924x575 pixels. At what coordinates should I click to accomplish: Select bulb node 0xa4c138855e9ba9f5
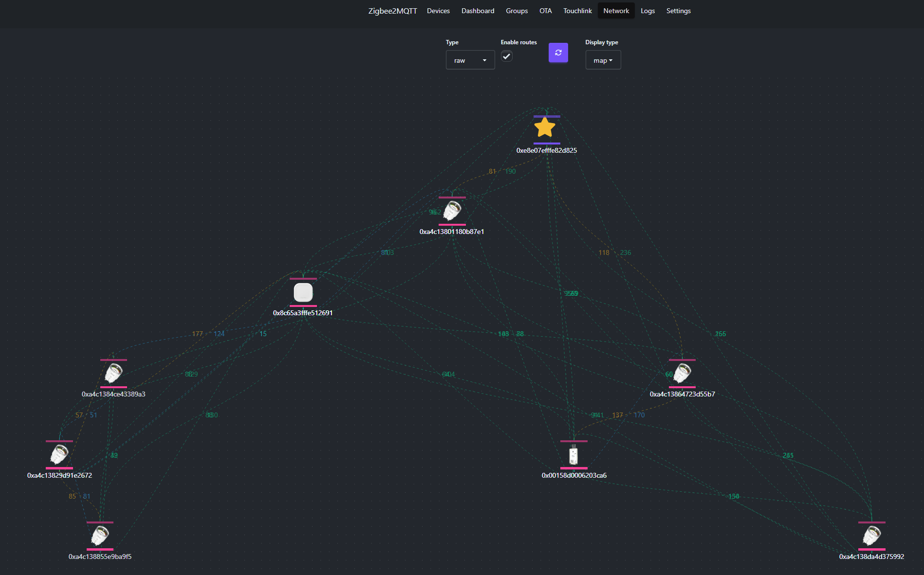100,536
